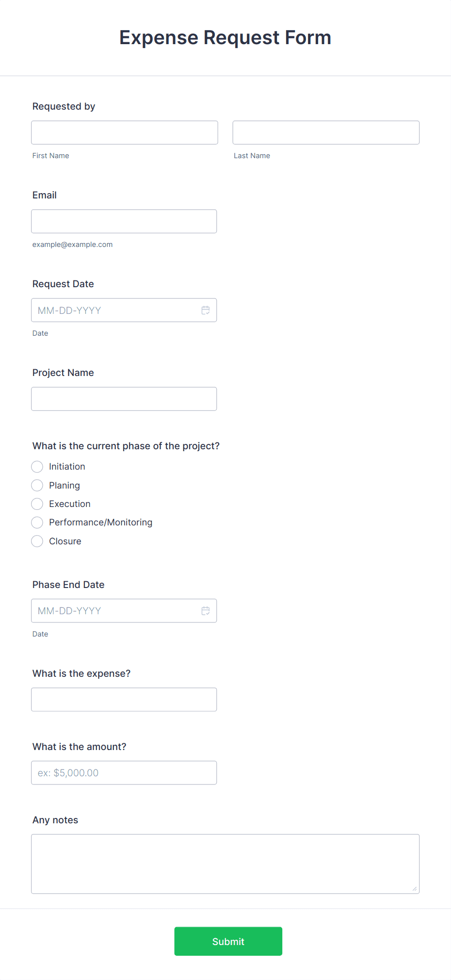Click the Phase End Date input
The width and height of the screenshot is (451, 980).
point(124,611)
